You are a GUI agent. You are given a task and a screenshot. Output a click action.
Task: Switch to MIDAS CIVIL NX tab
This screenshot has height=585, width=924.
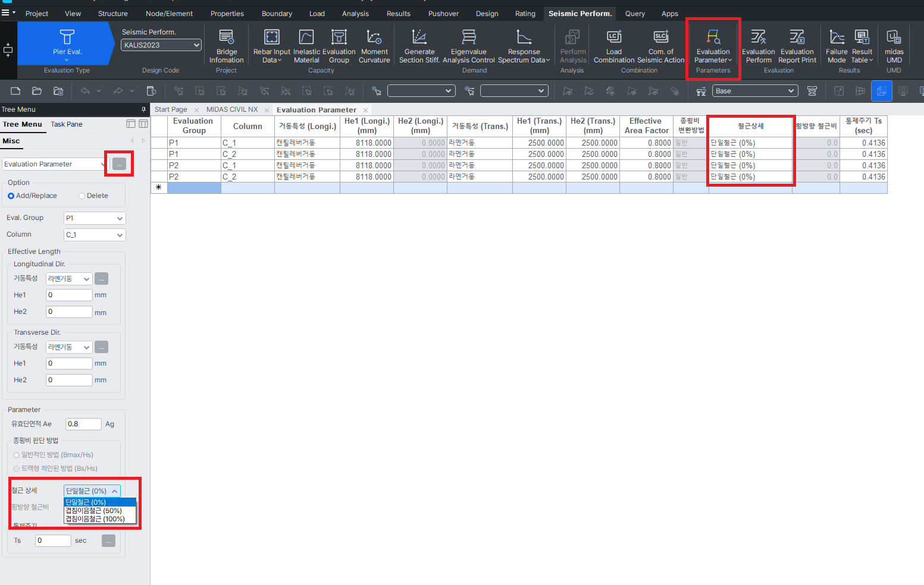(232, 109)
